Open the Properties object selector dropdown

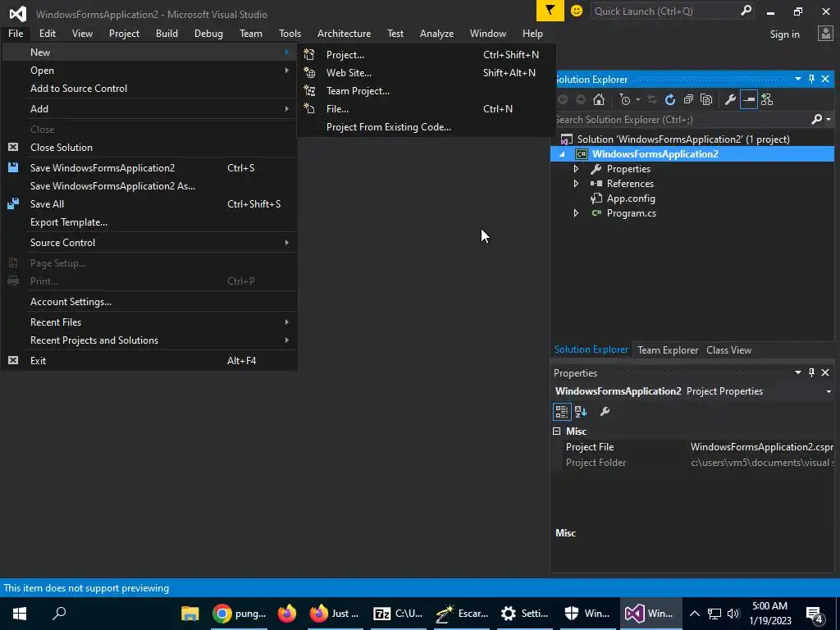click(x=829, y=391)
